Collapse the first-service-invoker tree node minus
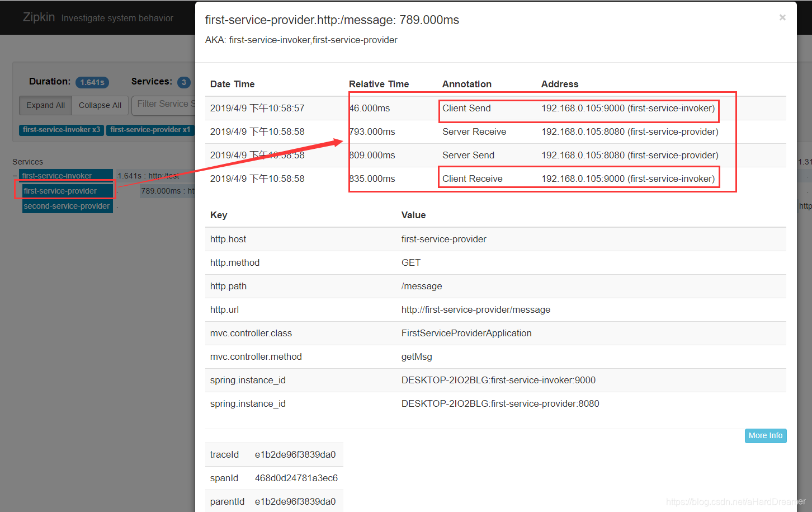Image resolution: width=812 pixels, height=512 pixels. pyautogui.click(x=15, y=176)
